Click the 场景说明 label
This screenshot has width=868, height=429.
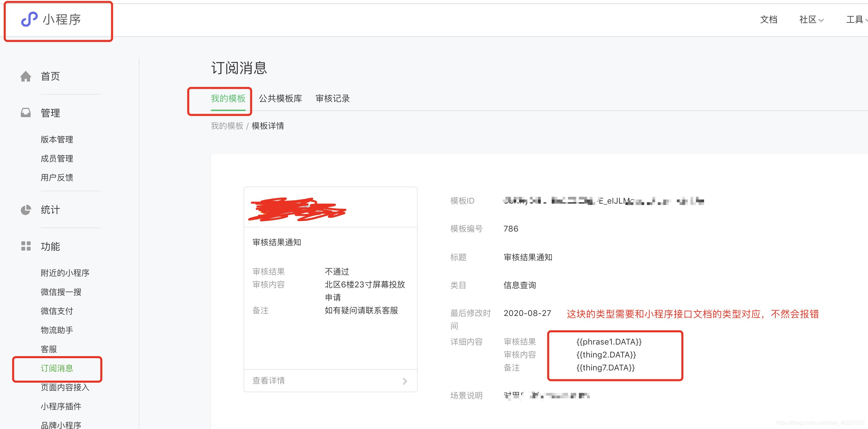(x=466, y=395)
